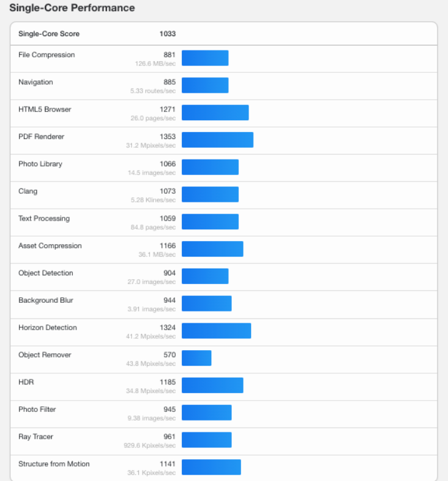The height and width of the screenshot is (481, 448).
Task: Click the HTML5 Browser score bar
Action: 215,113
